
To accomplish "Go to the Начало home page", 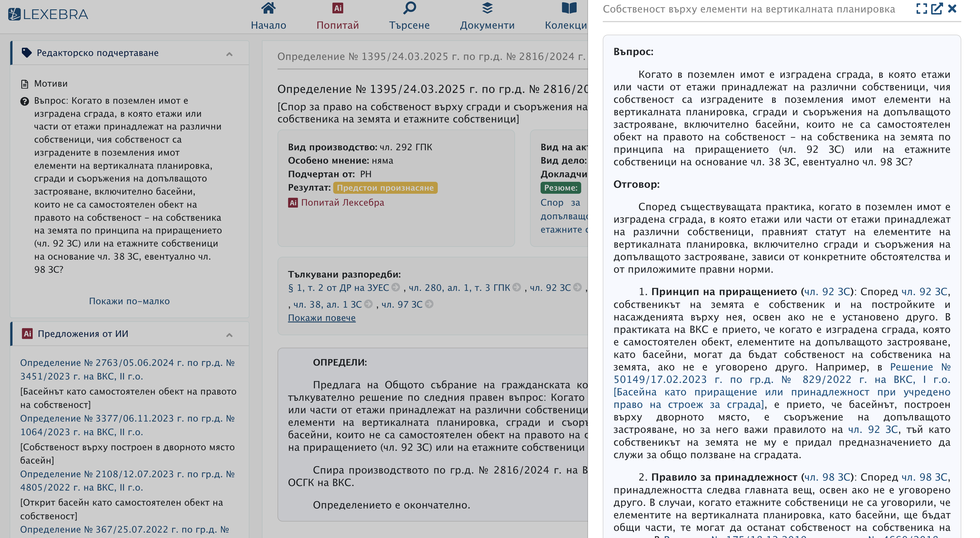I will pos(268,16).
